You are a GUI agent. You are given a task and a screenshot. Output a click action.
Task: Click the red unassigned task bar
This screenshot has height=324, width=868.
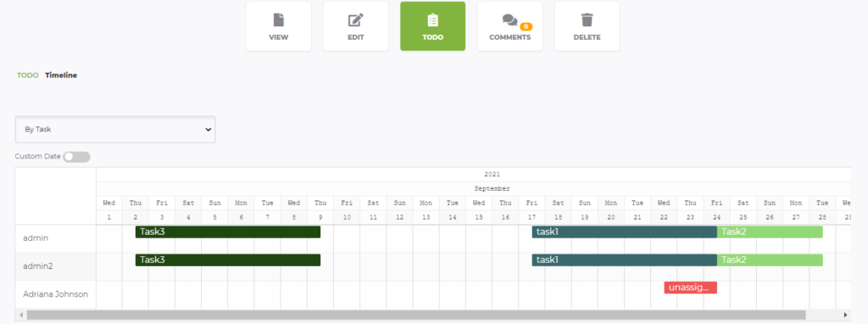point(690,288)
